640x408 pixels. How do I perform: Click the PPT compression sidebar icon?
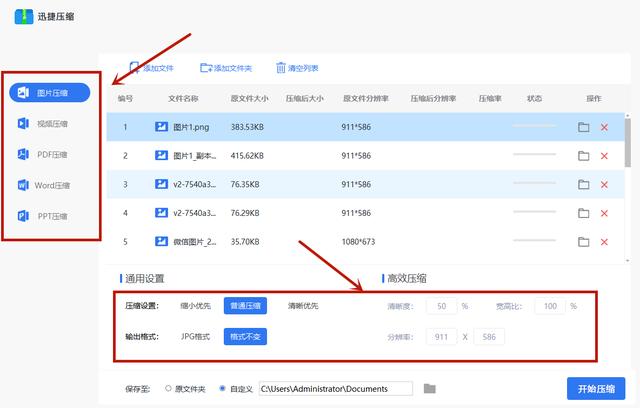[x=23, y=216]
